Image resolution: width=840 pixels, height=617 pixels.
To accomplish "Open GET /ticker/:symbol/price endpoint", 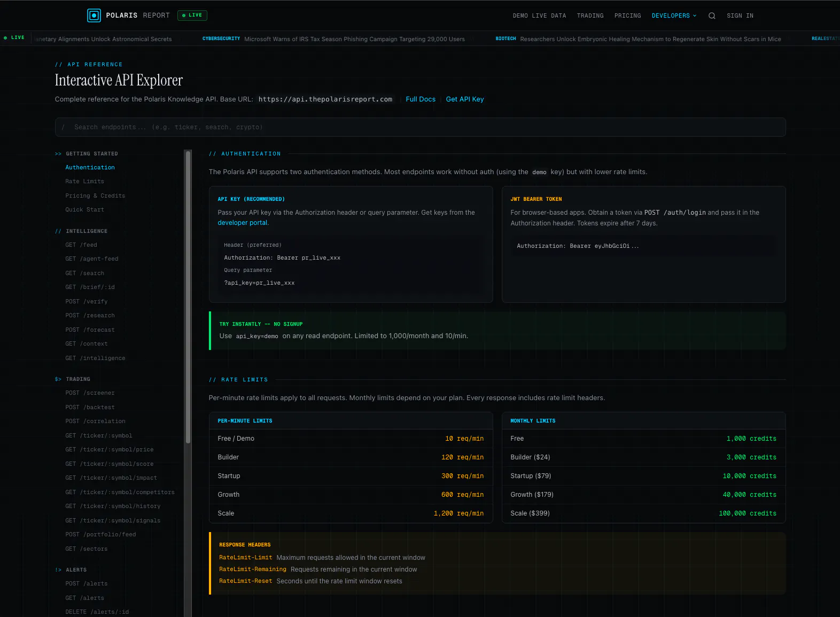I will click(x=110, y=450).
